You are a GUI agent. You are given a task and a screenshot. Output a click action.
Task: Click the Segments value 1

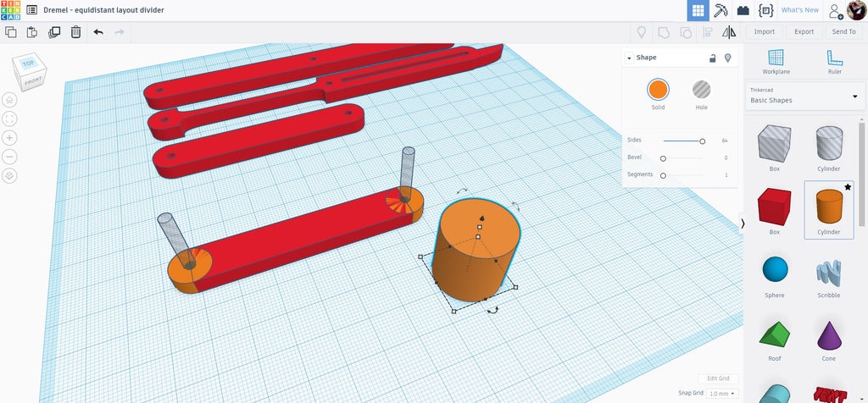[x=726, y=175]
